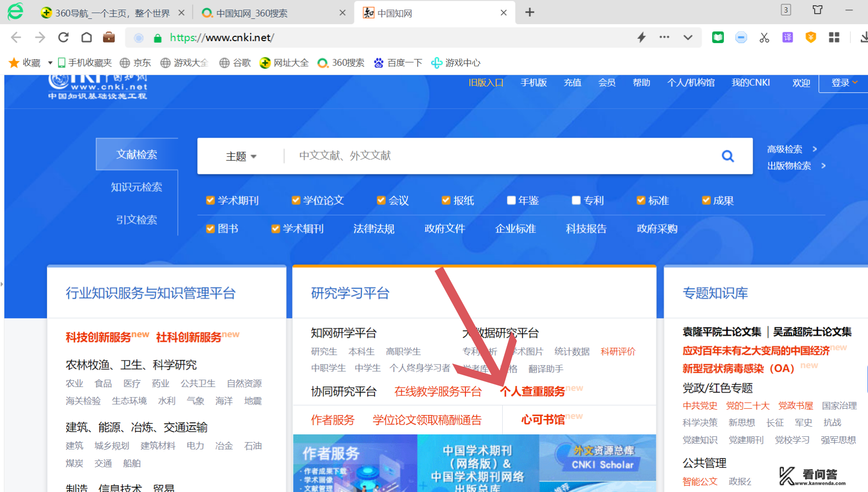
Task: Check 年鉴 checkbox
Action: (x=511, y=200)
